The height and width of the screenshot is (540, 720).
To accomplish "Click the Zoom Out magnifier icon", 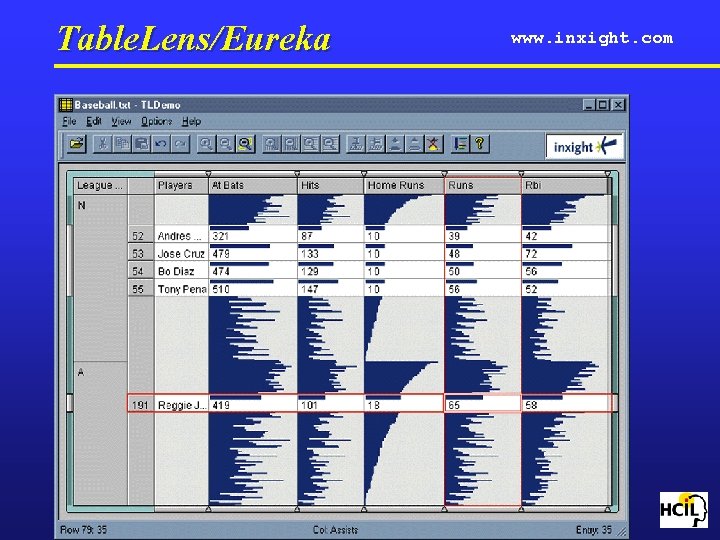I will tap(225, 144).
